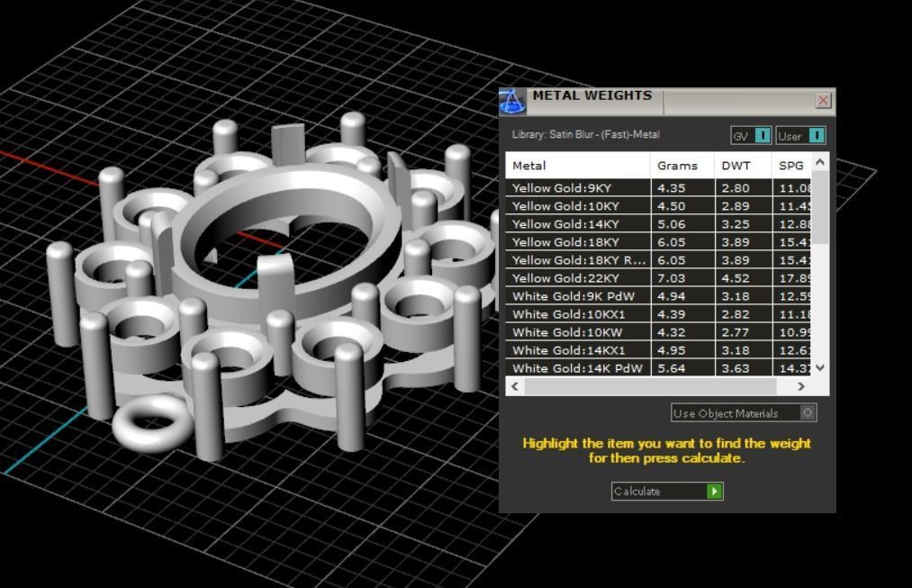Click the horizontal scrollbar thumb
The image size is (912, 588).
pos(650,386)
